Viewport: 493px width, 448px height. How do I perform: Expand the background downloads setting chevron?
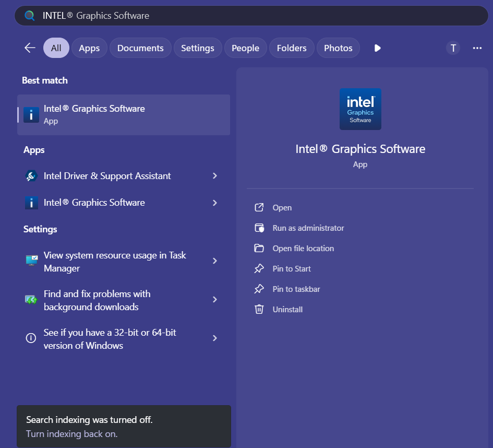[215, 300]
